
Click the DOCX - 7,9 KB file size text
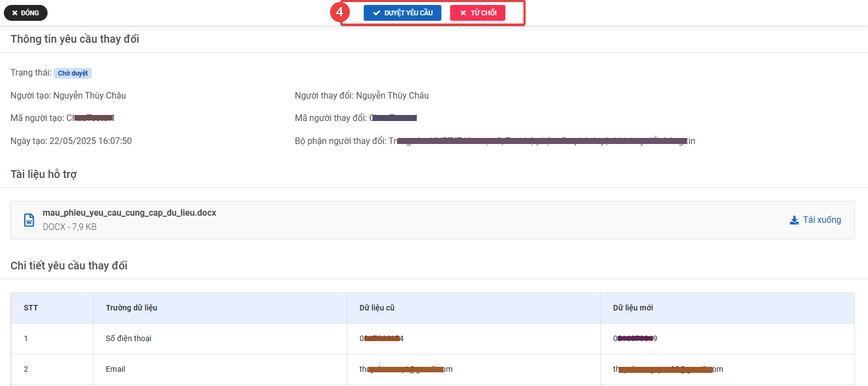pyautogui.click(x=69, y=227)
